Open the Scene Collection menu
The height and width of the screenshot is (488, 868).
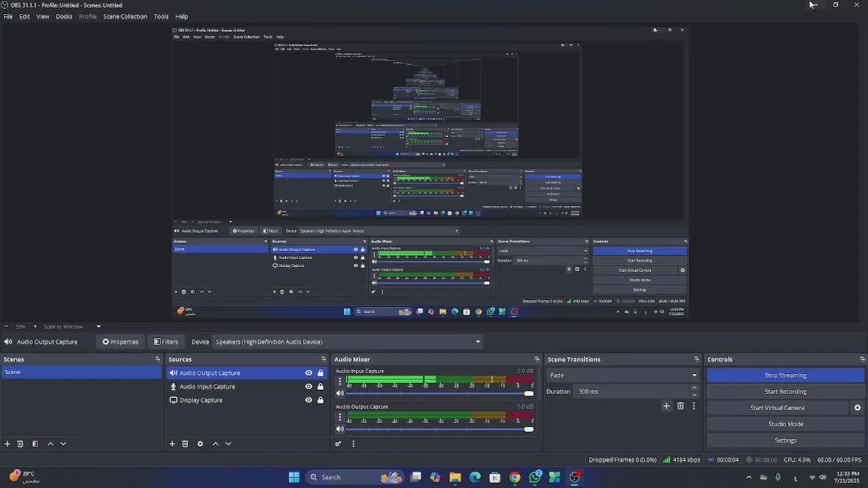[125, 16]
